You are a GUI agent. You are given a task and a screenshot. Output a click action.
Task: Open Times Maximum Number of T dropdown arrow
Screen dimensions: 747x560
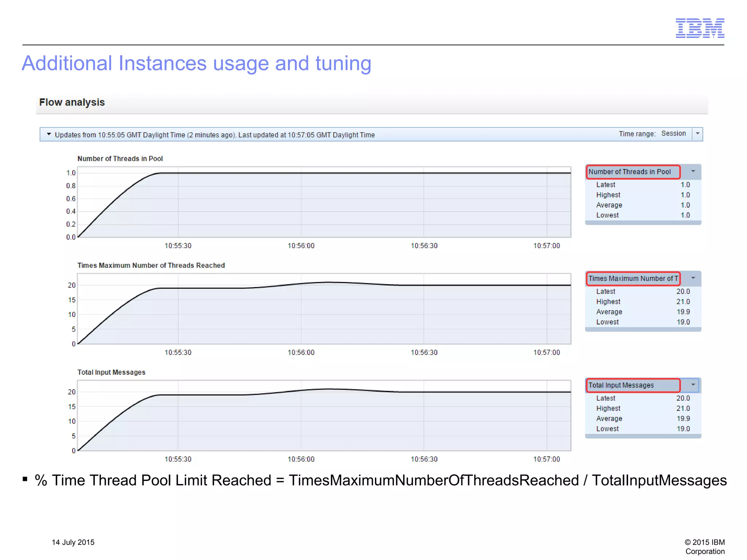pos(693,278)
